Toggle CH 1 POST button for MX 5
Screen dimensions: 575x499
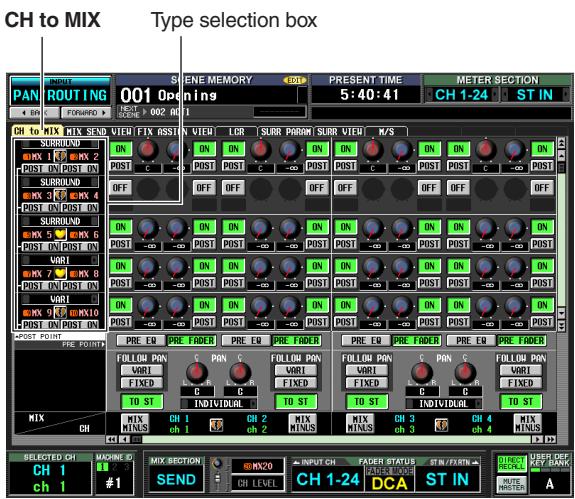121,244
